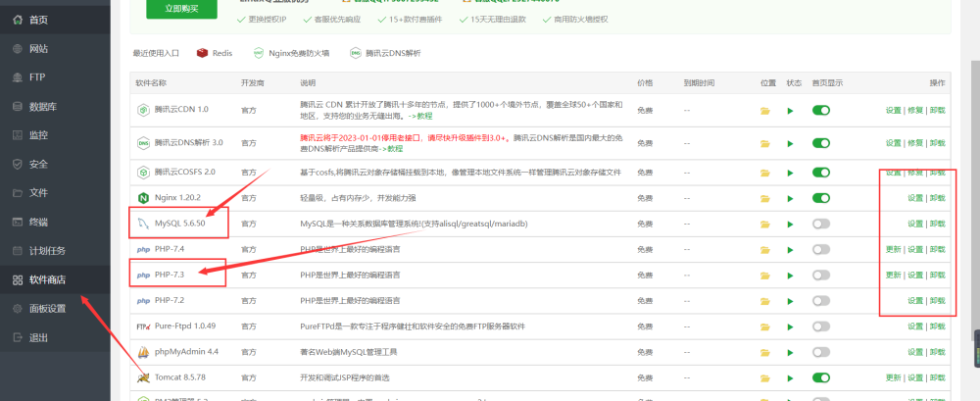
Task: Disable home display toggle for 腾讯云DNS解析 3.0
Action: (821, 142)
